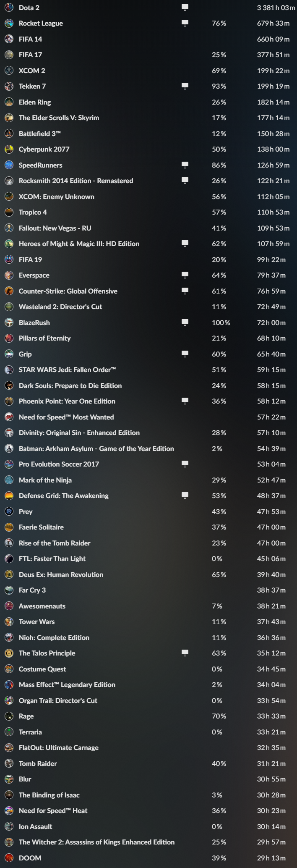Screen dimensions: 297x868
Task: Open the FTL: Faster Than Light entry
Action: coord(52,559)
